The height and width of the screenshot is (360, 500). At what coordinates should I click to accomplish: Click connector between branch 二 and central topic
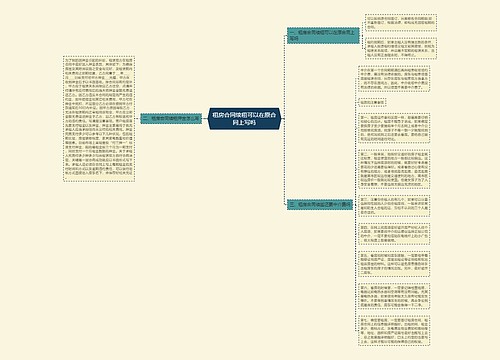coord(205,119)
